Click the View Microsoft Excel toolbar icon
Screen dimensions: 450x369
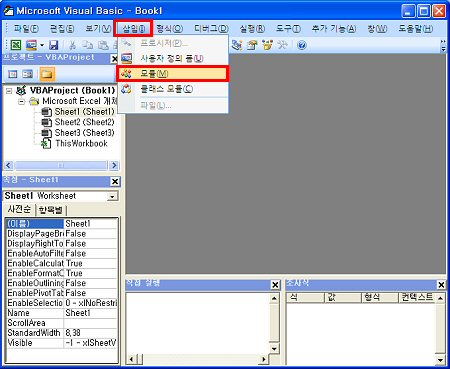tap(16, 45)
